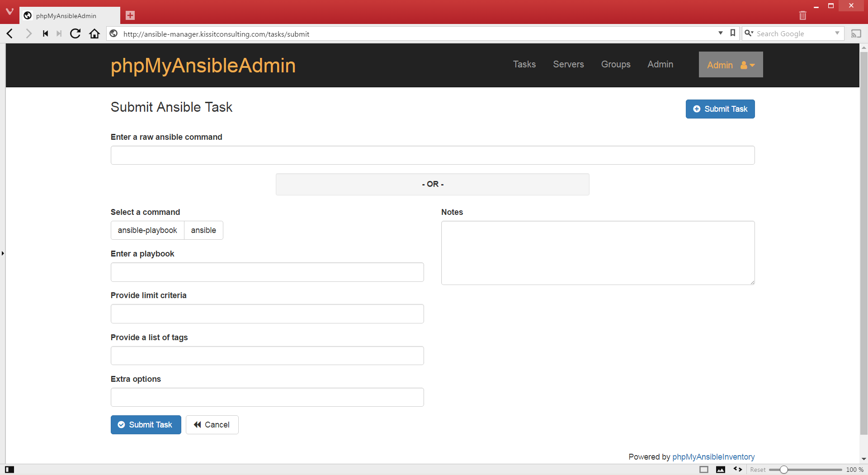The width and height of the screenshot is (868, 475).
Task: Select the phpMyAnsibleAdmin browser tab
Action: pos(70,15)
